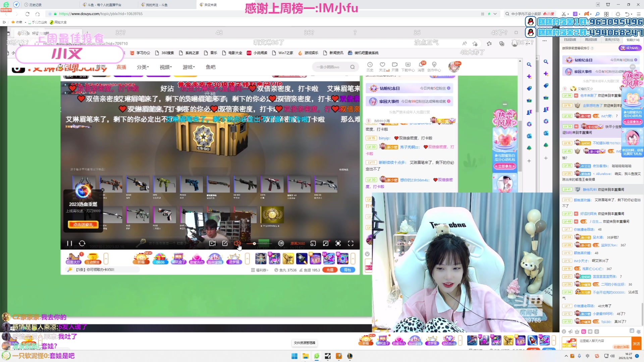Viewport: 644px width, 362px height.
Task: Select the 周活跃度 ranking tab
Action: click(591, 40)
